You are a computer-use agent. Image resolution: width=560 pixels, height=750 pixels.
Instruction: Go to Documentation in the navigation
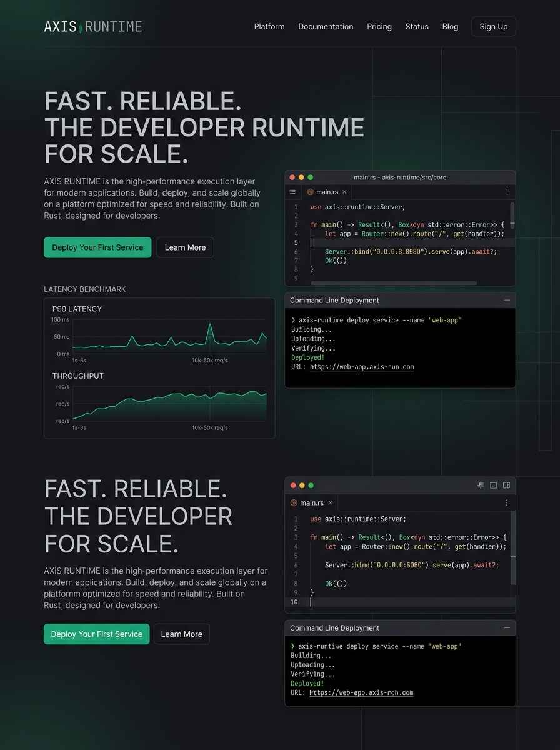[326, 26]
